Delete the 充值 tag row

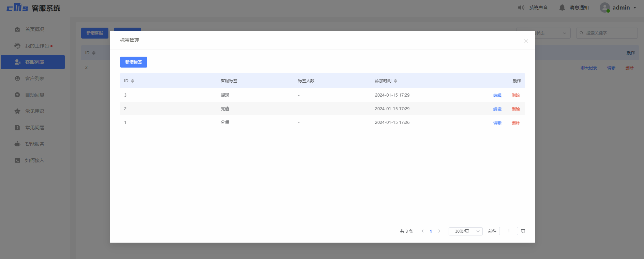(516, 109)
